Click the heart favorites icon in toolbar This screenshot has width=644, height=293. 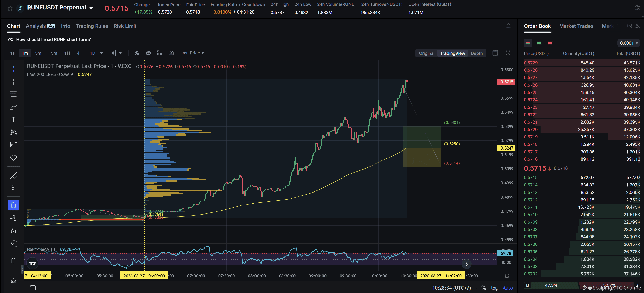[14, 158]
